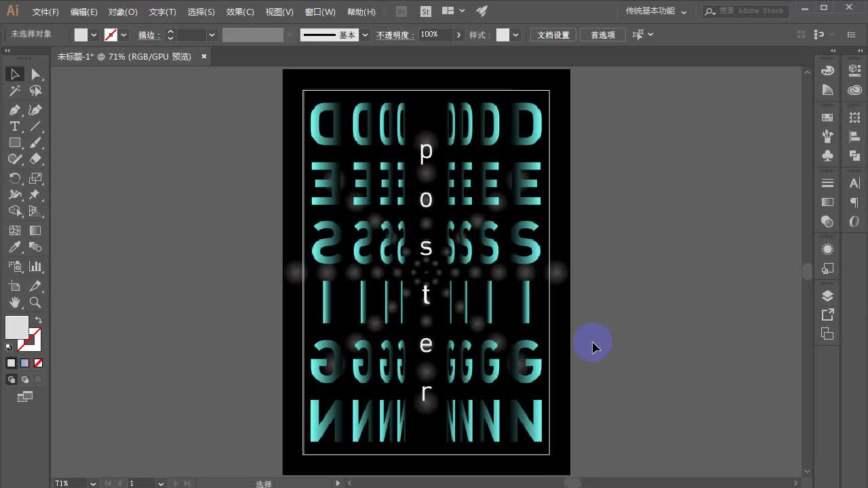The width and height of the screenshot is (868, 488).
Task: Switch to the 未标题-1* document tab
Action: [x=124, y=57]
